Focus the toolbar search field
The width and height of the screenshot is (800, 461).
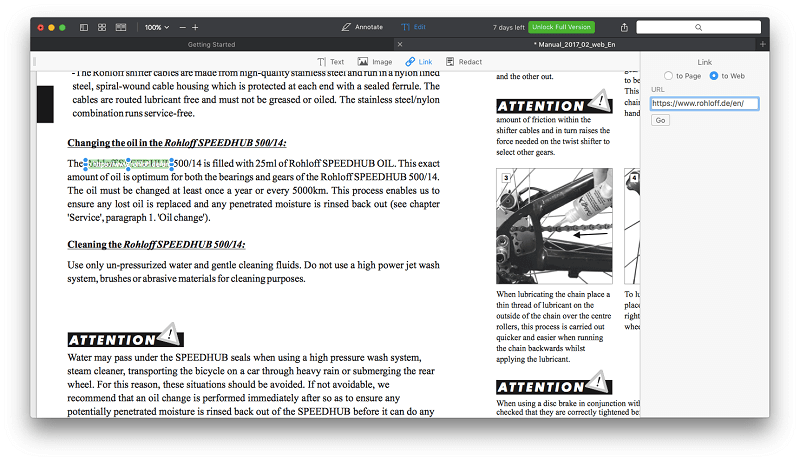[698, 28]
